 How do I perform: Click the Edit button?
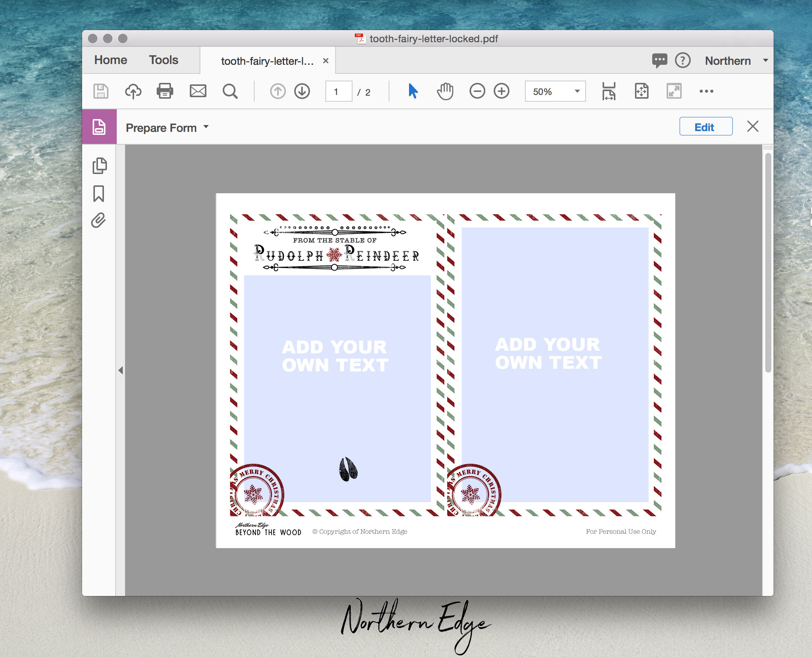click(x=705, y=127)
